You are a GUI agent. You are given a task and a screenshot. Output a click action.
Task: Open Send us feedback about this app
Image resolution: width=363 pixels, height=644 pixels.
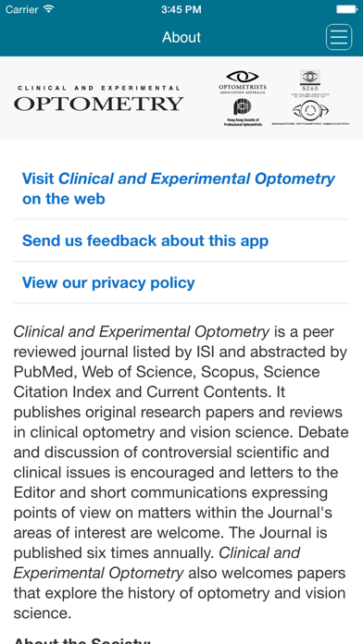coord(181,241)
